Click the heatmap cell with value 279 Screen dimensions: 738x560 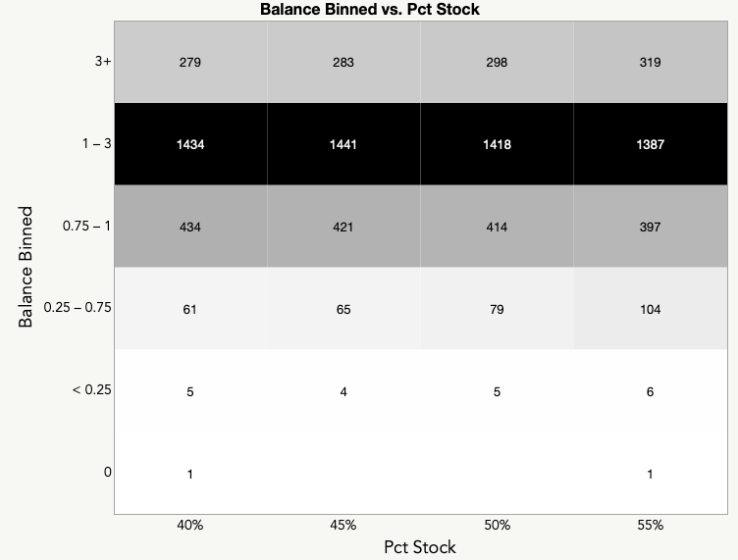click(x=190, y=63)
